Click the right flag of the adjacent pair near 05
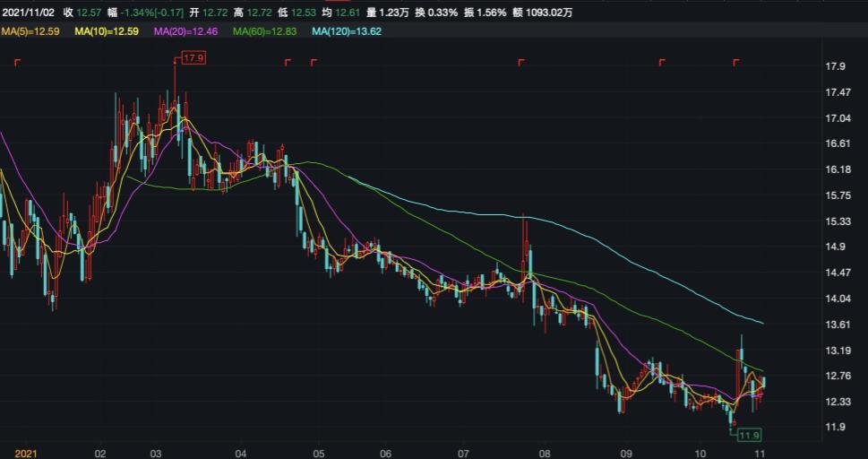 [x=314, y=63]
